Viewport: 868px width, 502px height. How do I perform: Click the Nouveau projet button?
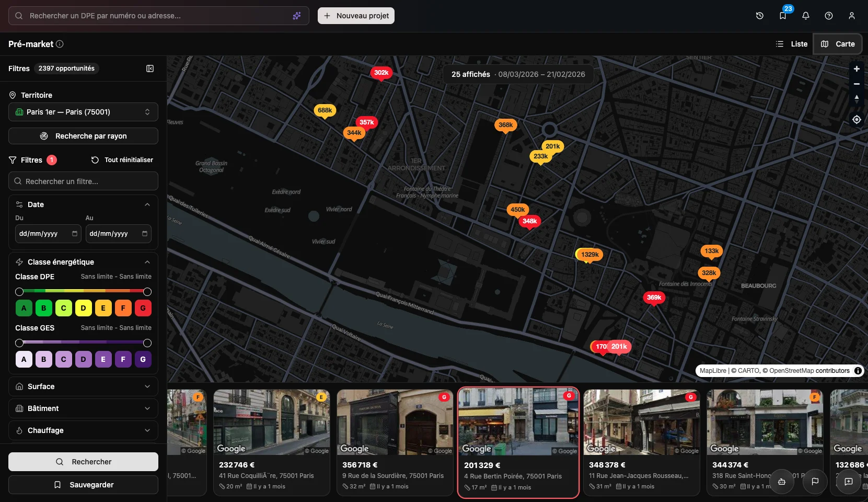(356, 16)
